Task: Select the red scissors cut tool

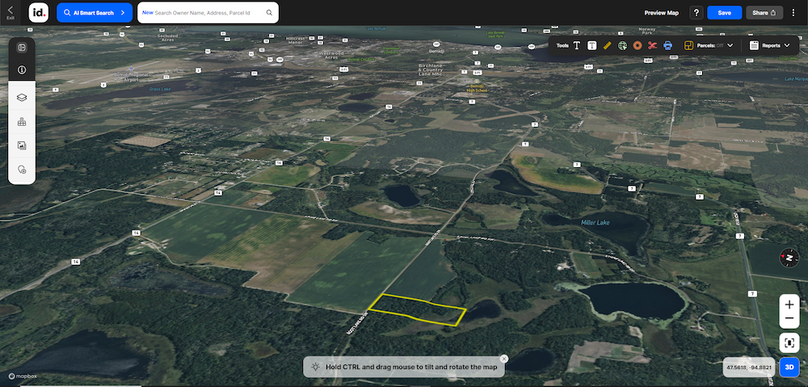Action: 652,45
